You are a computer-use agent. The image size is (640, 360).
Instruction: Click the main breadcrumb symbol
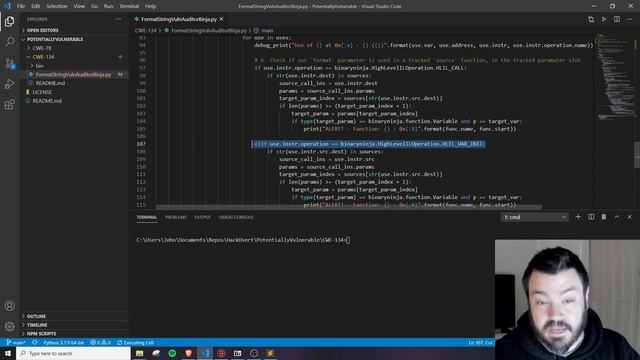[267, 30]
